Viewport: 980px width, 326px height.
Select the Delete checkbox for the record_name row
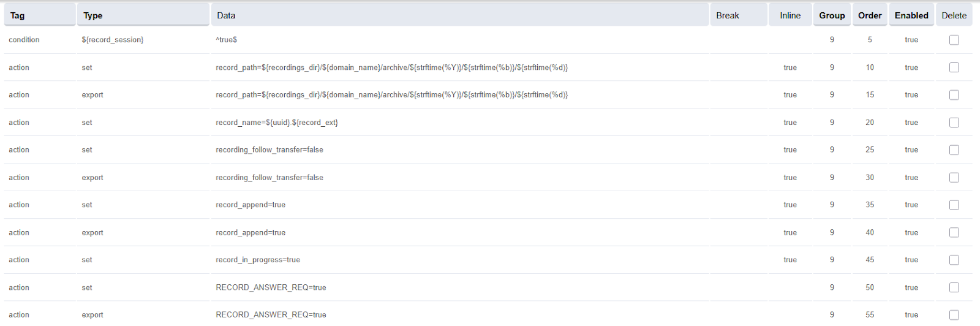(954, 123)
